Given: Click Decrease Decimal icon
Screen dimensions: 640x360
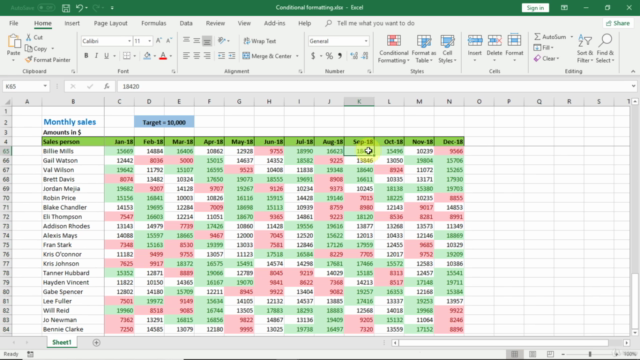Looking at the screenshot, I should point(364,56).
